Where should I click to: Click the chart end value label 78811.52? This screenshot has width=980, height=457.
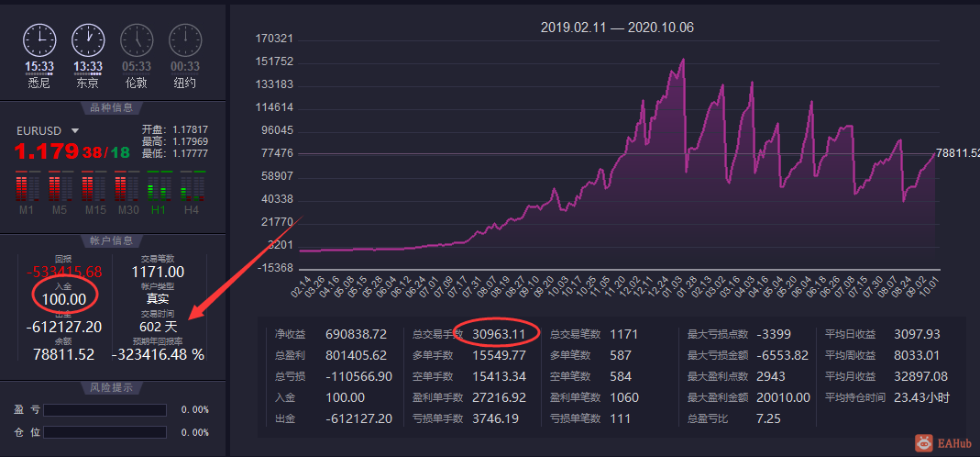pyautogui.click(x=957, y=153)
